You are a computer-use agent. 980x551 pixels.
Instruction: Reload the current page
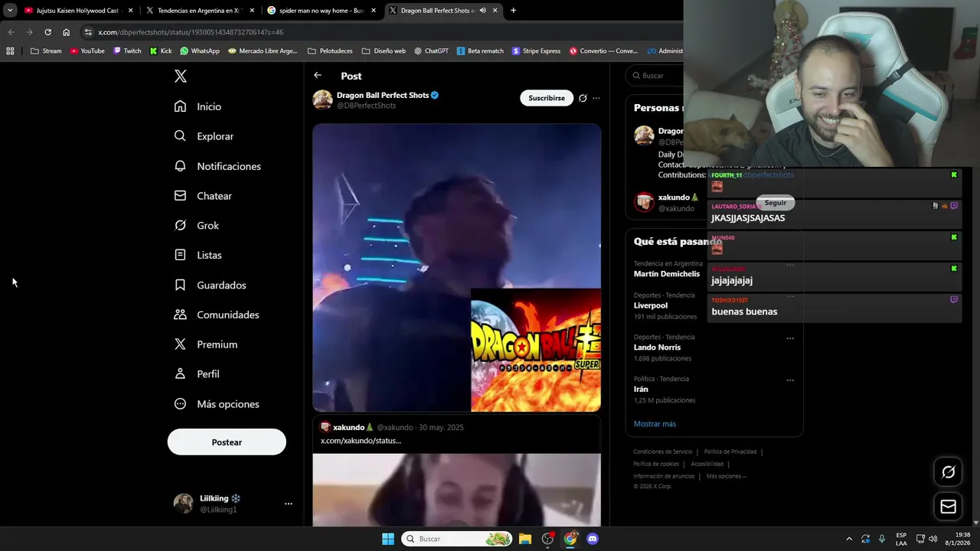[x=47, y=32]
